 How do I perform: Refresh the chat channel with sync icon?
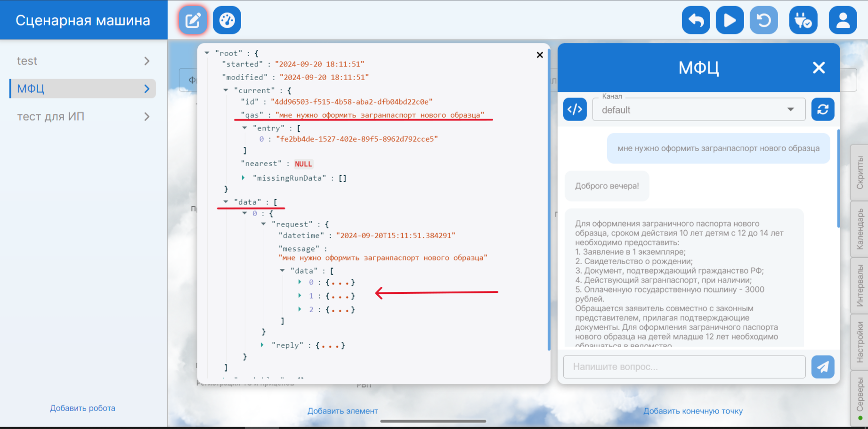pos(823,110)
